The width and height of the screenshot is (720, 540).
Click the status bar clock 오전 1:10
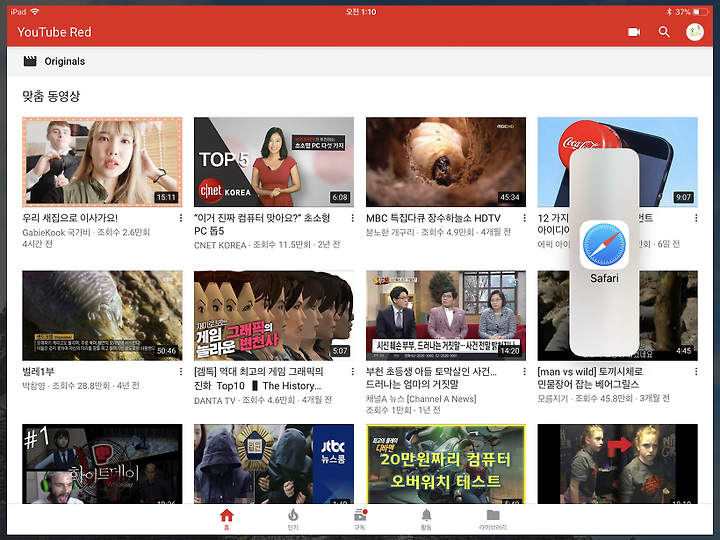361,11
